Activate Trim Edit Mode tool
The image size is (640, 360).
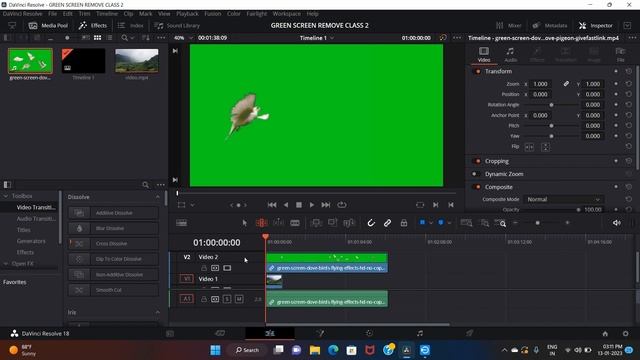pos(261,223)
